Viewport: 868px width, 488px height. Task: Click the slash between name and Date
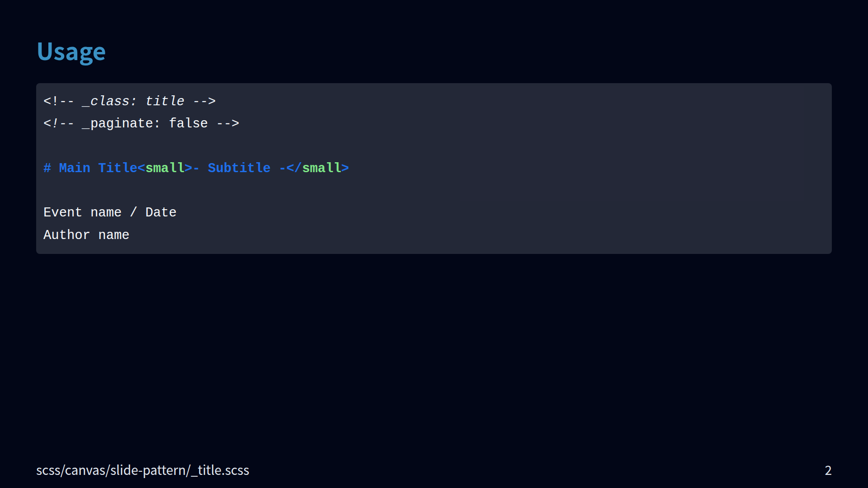tap(133, 212)
